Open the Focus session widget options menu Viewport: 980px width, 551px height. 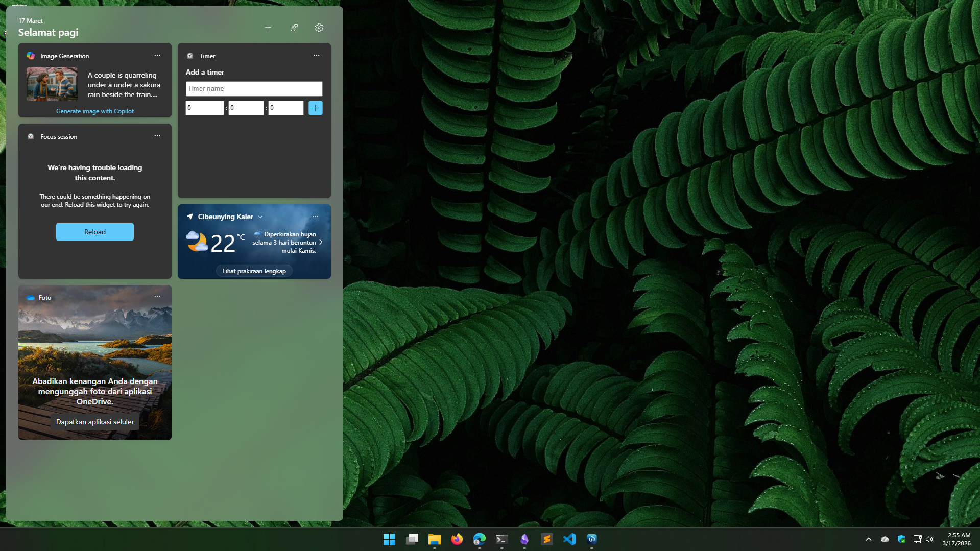157,136
